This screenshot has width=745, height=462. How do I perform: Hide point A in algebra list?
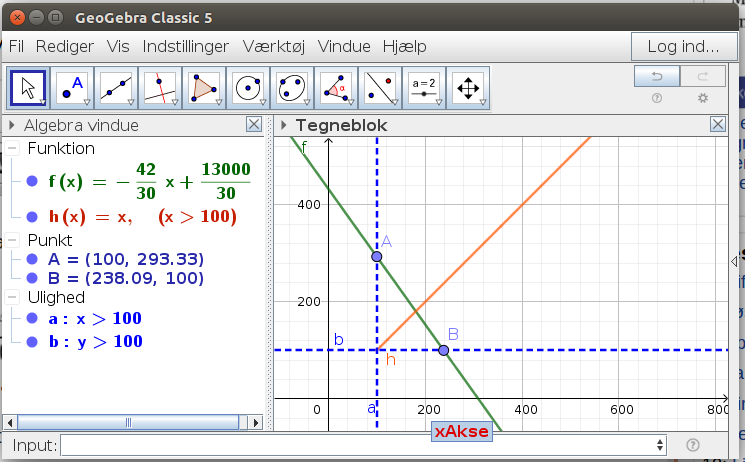point(32,259)
